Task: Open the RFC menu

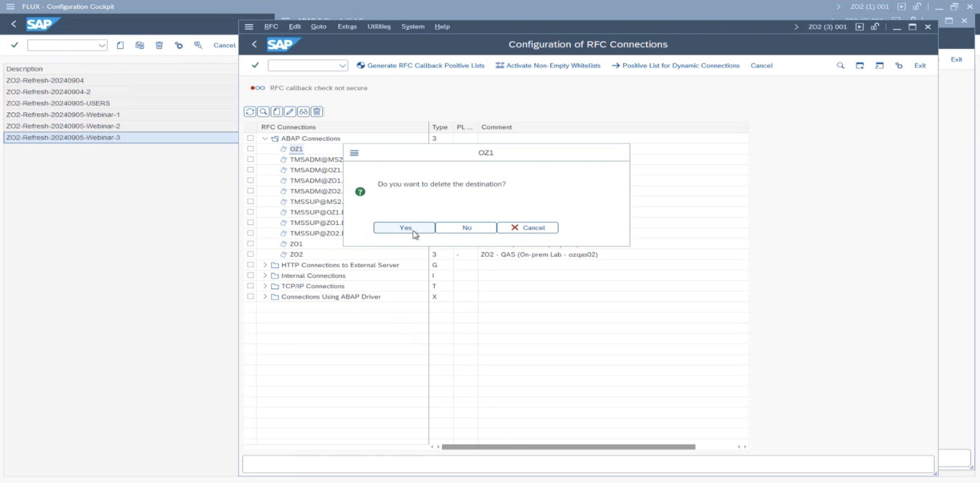Action: (x=271, y=26)
